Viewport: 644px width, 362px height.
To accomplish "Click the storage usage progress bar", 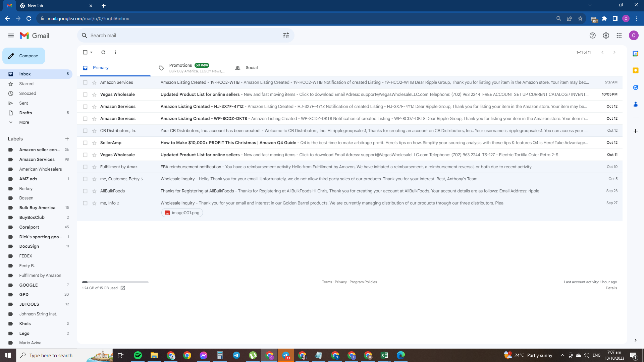I will 115,282.
